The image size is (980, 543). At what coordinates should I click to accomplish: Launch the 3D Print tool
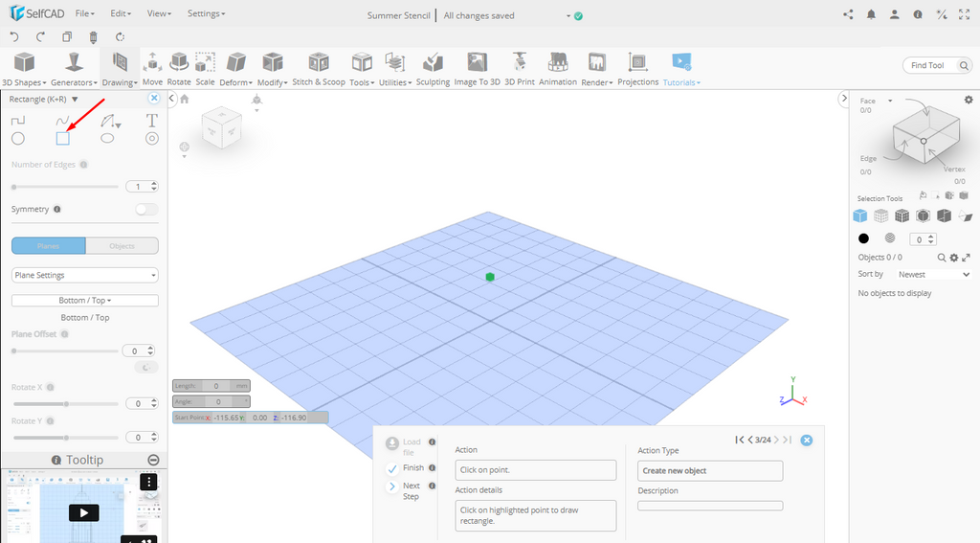520,68
